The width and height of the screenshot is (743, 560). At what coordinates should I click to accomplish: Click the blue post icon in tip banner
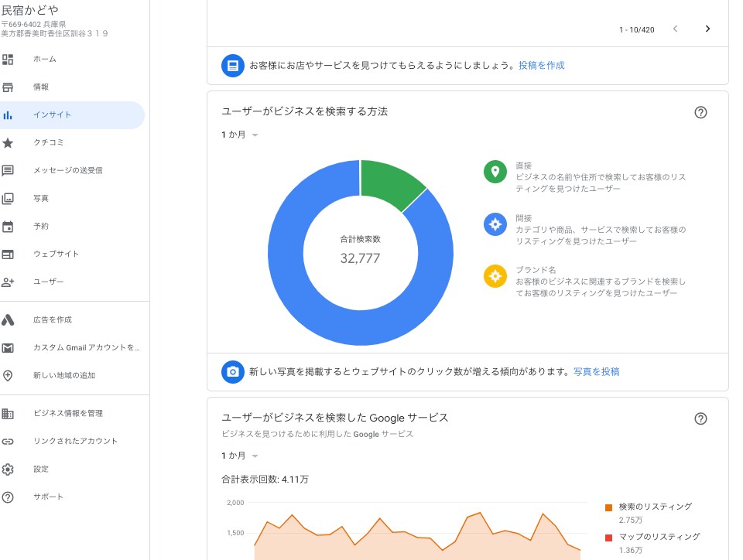[233, 66]
